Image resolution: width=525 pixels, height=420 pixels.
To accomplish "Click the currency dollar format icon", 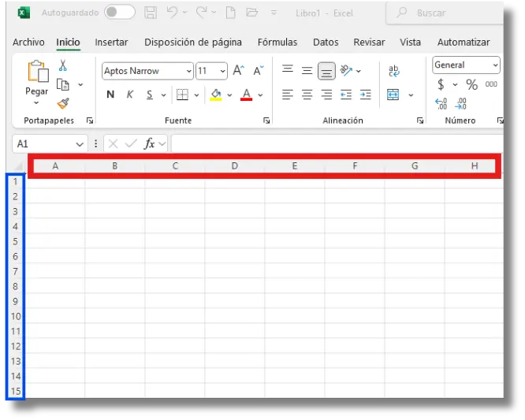I will (441, 84).
